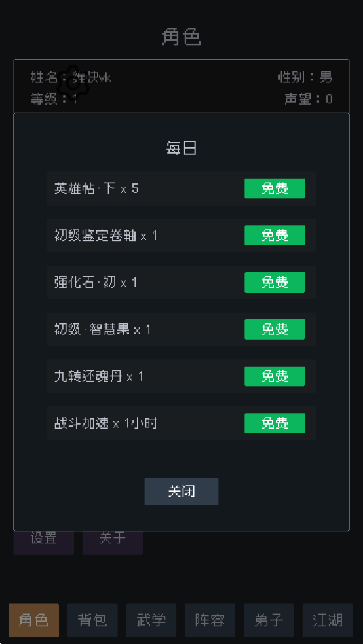
Task: Claim the free 英雄帖·下 x 5 reward
Action: (x=275, y=188)
